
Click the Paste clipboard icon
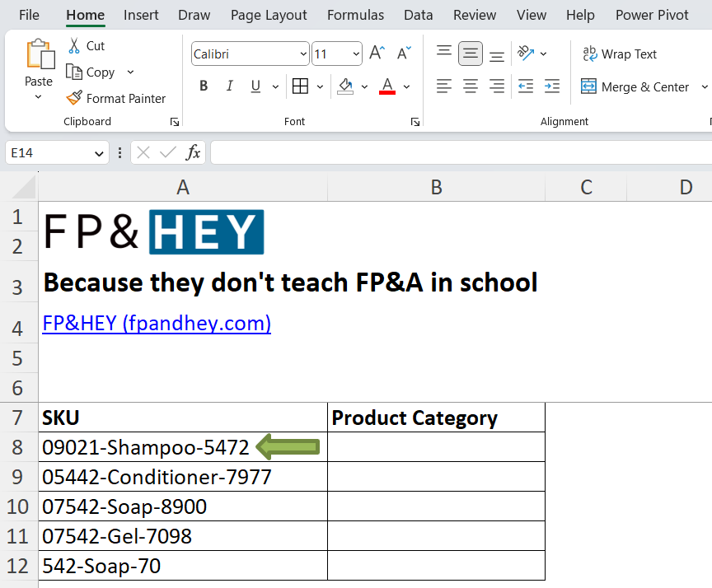(x=40, y=54)
